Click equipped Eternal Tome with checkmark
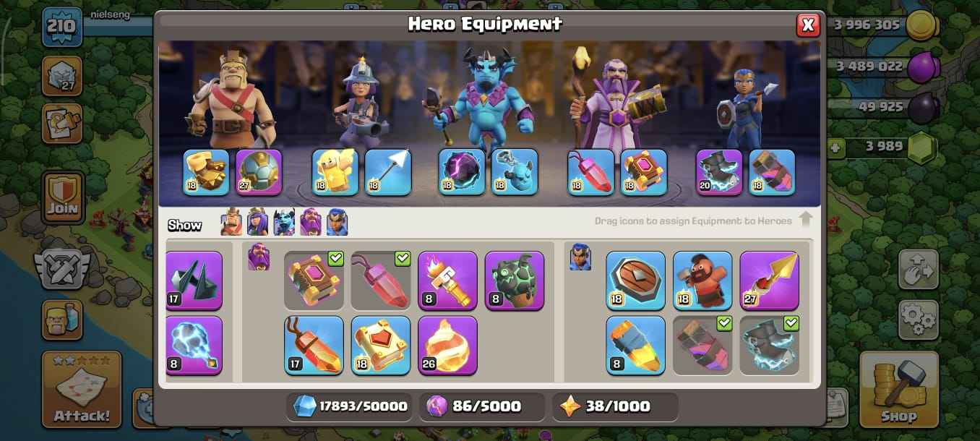Viewport: 980px width, 441px height. click(x=314, y=281)
